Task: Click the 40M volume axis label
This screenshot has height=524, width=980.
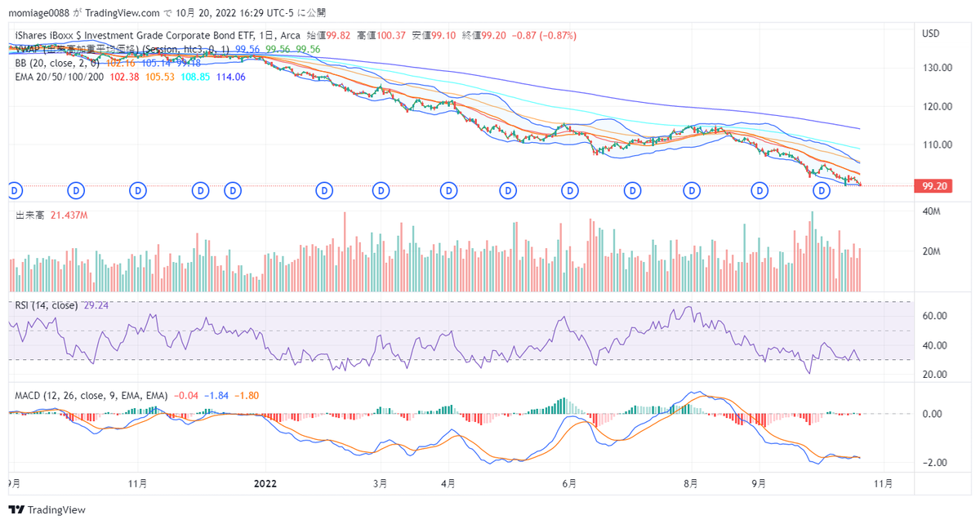Action: [932, 212]
